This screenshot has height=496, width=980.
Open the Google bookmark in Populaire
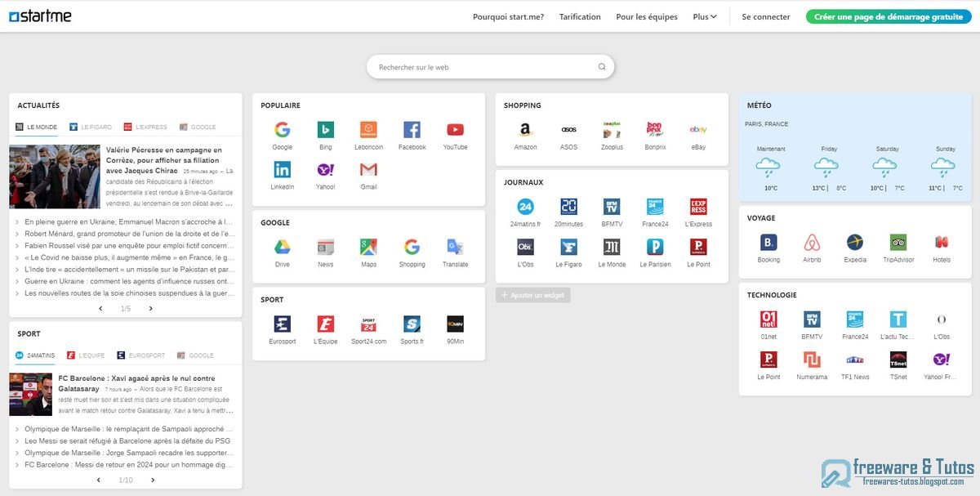282,130
